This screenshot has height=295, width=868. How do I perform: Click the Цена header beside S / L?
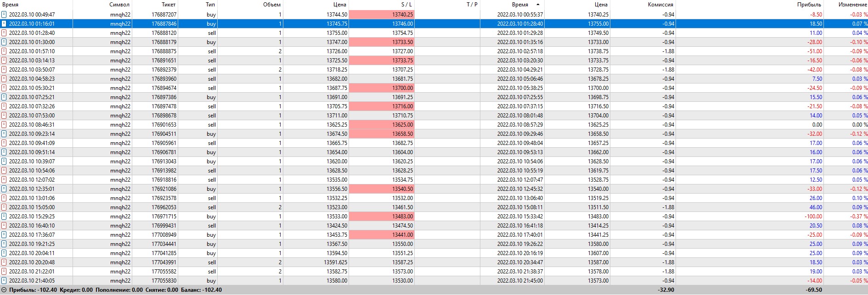[340, 5]
